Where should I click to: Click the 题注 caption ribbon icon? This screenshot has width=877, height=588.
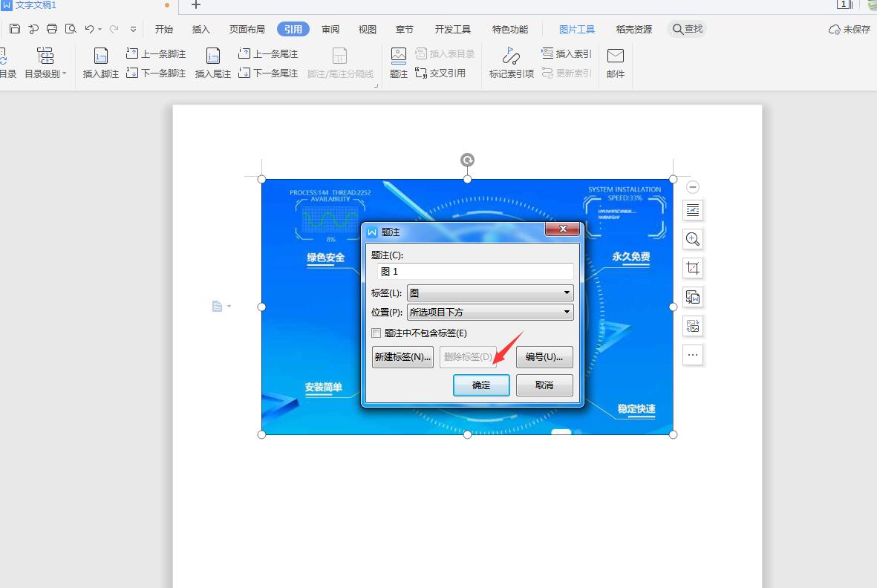tap(398, 62)
